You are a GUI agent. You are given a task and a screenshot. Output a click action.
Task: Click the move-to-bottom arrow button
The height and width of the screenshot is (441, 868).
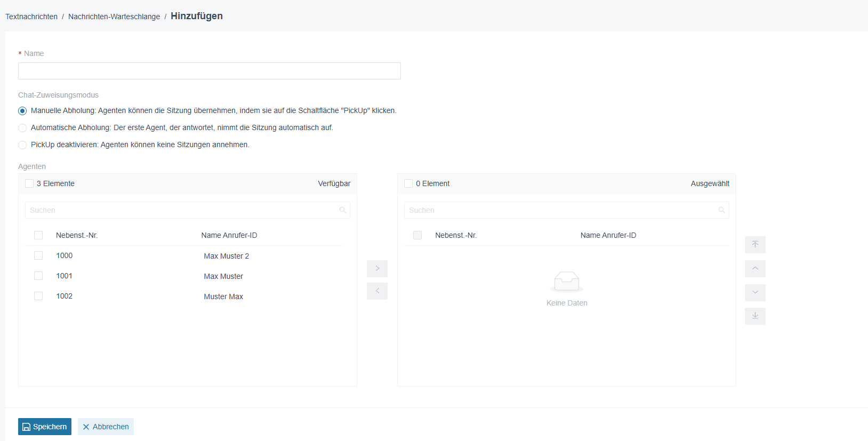[755, 316]
